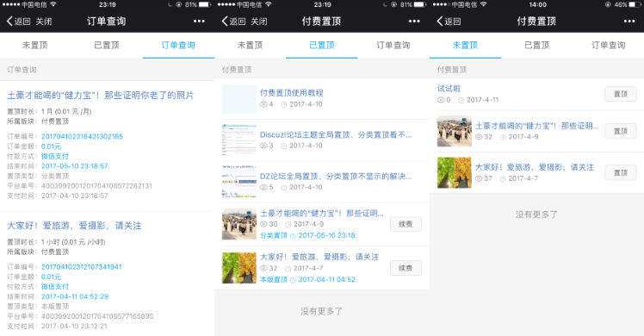Open 健力宝 post in 已置顶 list
This screenshot has height=336, width=644.
322,213
